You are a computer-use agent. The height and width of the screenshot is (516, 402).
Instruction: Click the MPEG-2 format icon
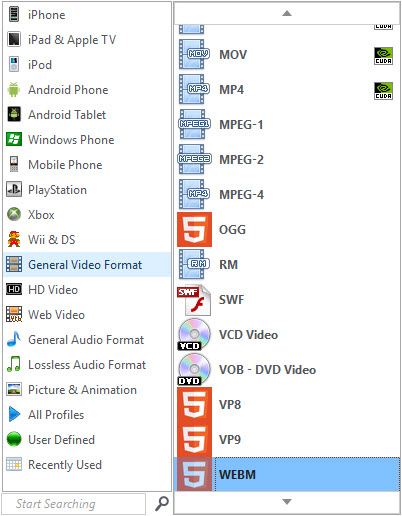pos(194,159)
